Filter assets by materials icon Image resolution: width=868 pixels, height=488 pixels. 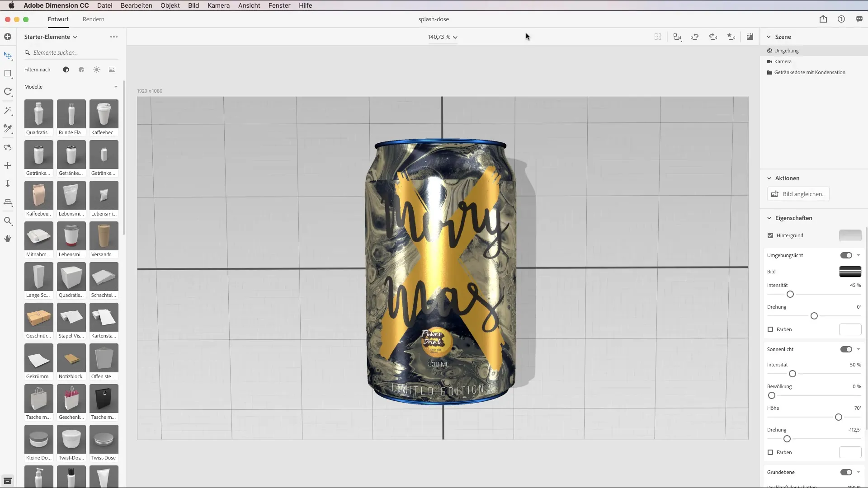point(81,70)
